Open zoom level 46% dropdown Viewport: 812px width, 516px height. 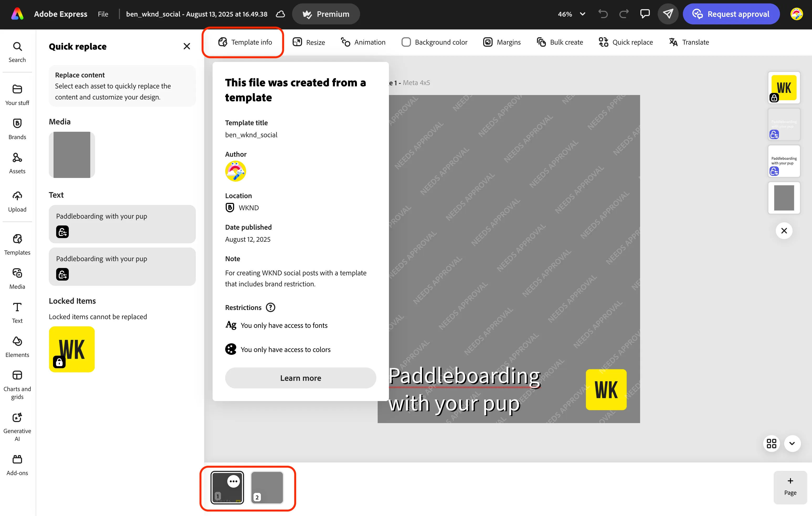click(572, 14)
